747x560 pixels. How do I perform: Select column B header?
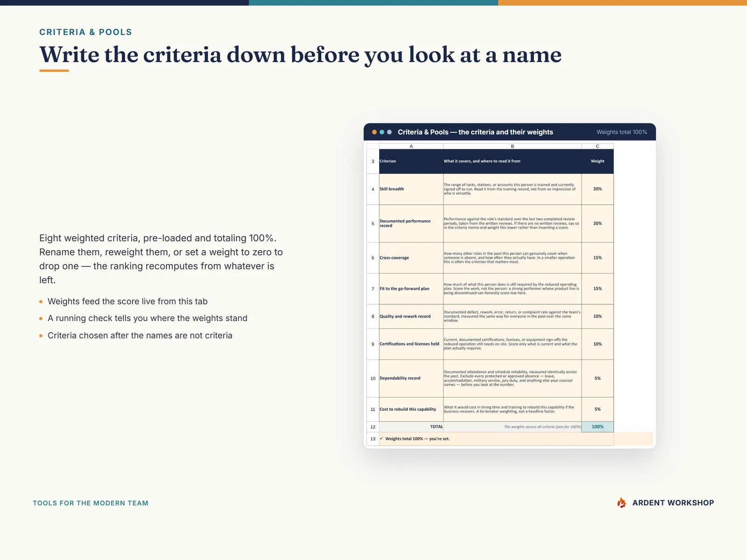[x=512, y=146]
